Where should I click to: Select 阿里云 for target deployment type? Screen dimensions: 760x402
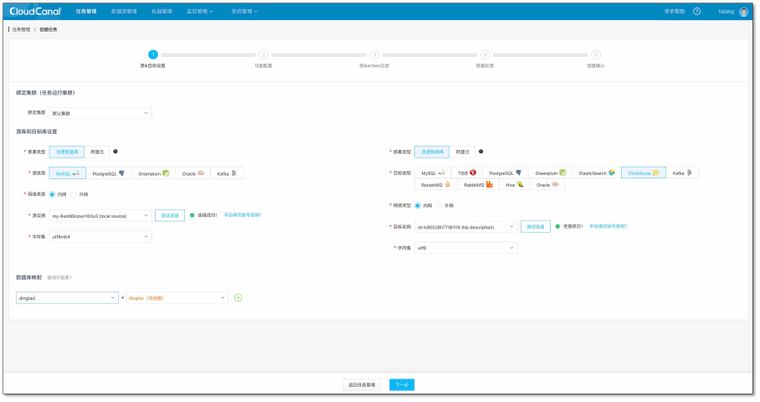tap(462, 152)
